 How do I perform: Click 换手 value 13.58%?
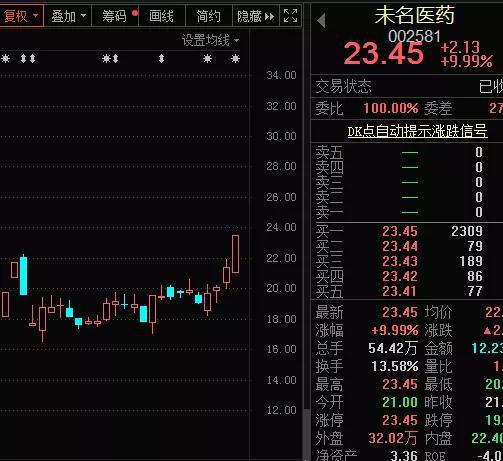pyautogui.click(x=395, y=366)
